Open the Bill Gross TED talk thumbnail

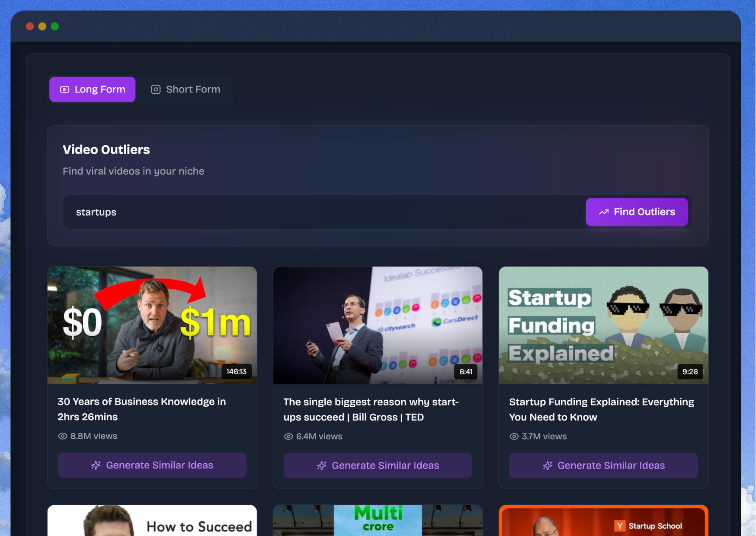pyautogui.click(x=378, y=325)
